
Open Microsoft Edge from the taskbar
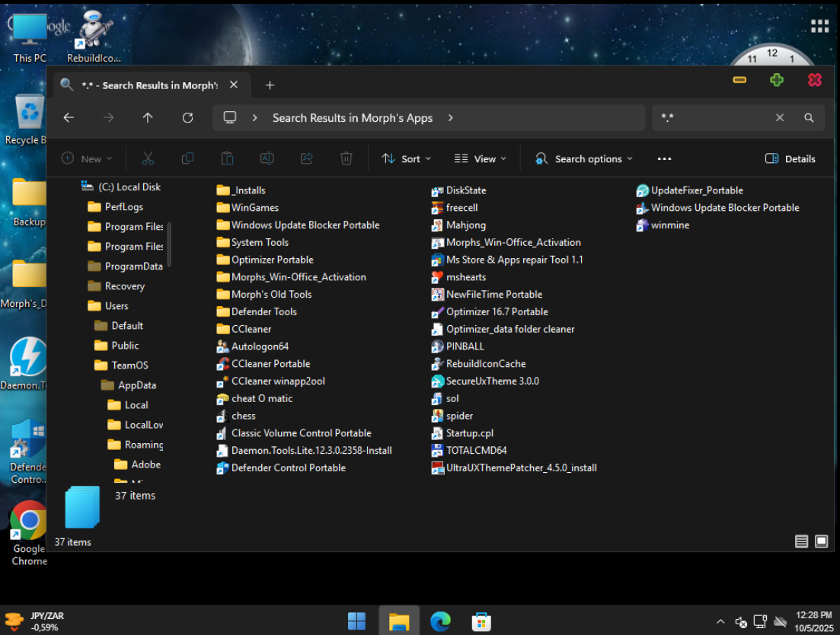[440, 621]
